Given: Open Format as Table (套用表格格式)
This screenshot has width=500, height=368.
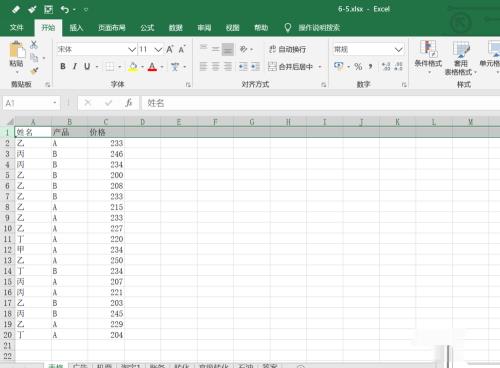Looking at the screenshot, I should tap(461, 57).
